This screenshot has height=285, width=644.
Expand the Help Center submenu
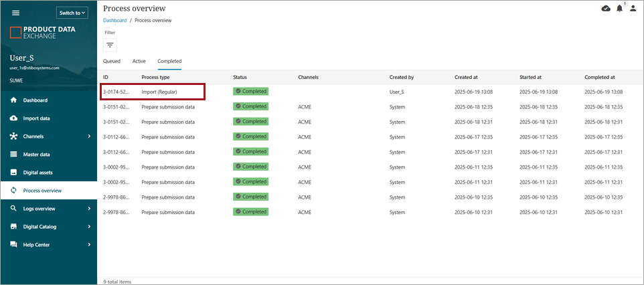(x=89, y=245)
